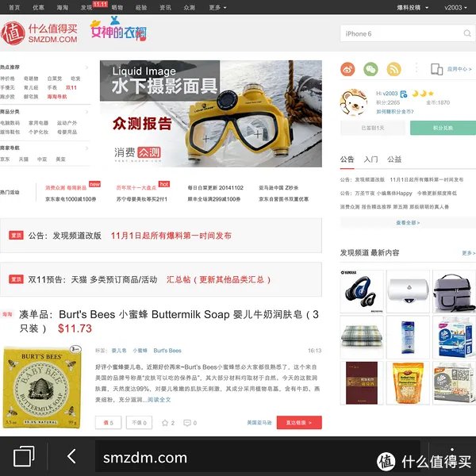Switch to the 公益 tab
Viewport: 476px width, 476px height.
click(x=394, y=159)
